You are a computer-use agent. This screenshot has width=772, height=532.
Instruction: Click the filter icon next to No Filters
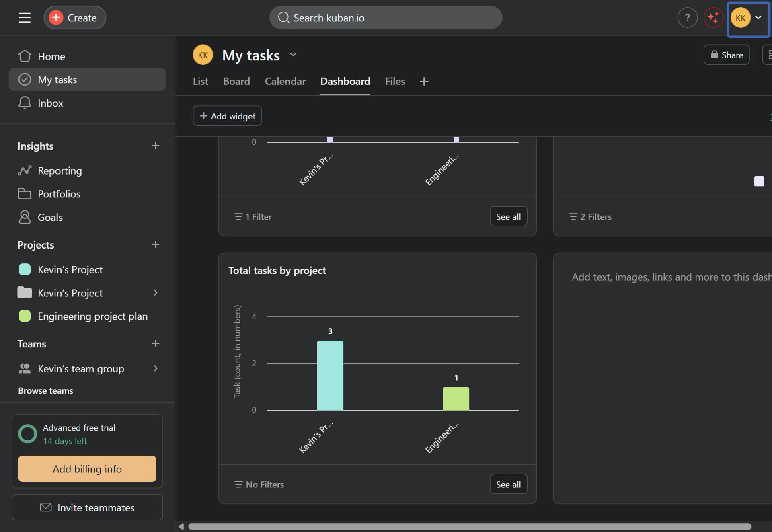[238, 485]
